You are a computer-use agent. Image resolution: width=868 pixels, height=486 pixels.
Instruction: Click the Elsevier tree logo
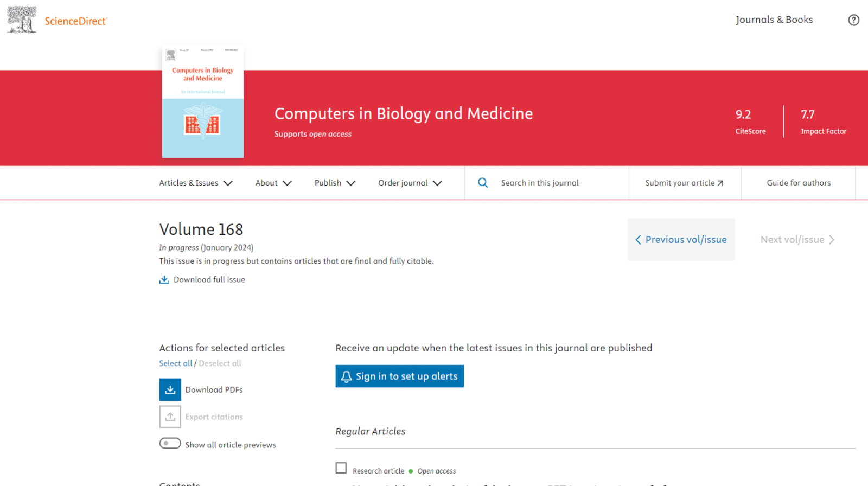[x=22, y=20]
